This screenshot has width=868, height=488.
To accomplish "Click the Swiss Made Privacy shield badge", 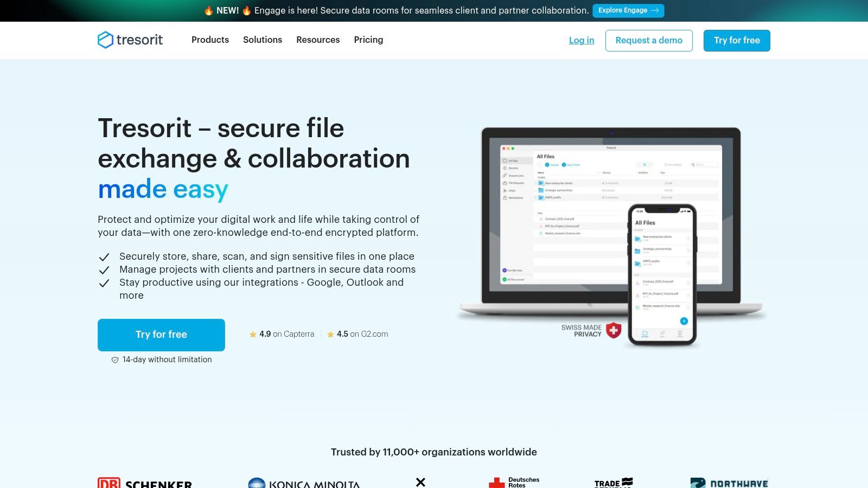I will [614, 330].
